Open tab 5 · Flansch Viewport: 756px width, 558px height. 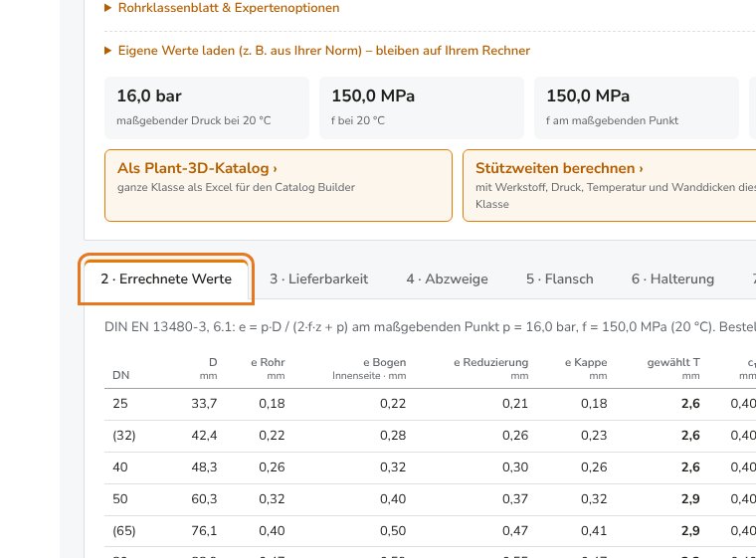pos(560,279)
